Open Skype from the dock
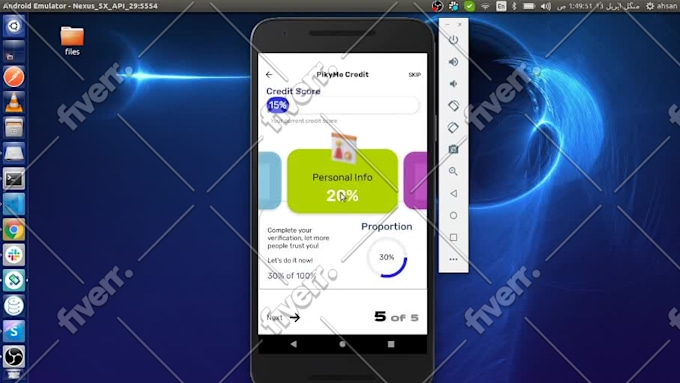 (14, 331)
